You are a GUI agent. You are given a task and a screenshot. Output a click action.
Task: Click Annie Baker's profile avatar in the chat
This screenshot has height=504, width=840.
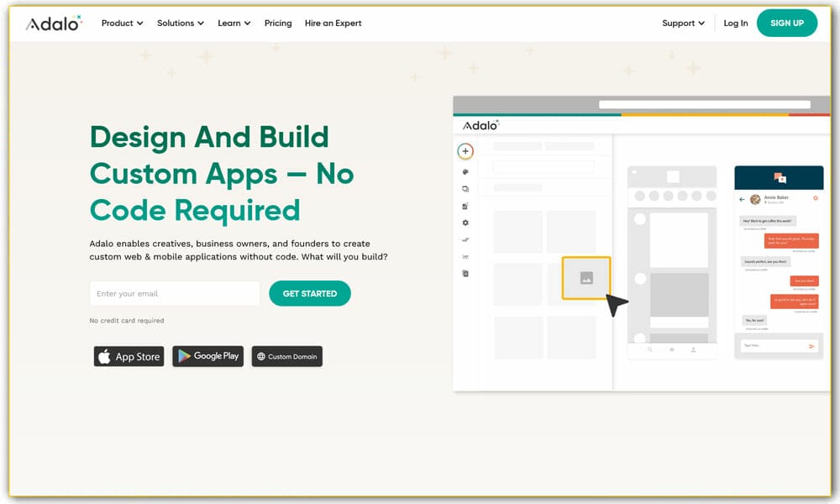point(754,198)
